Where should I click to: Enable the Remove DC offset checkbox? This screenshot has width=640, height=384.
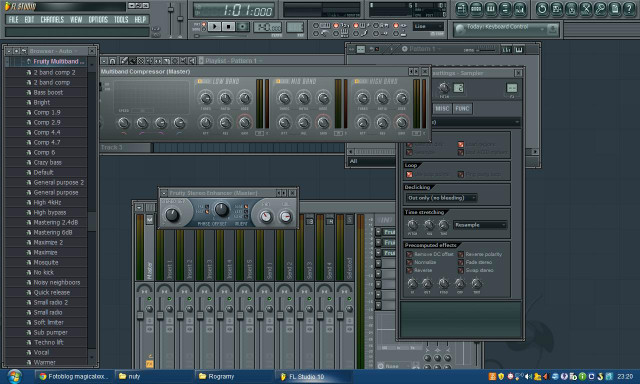pos(409,254)
